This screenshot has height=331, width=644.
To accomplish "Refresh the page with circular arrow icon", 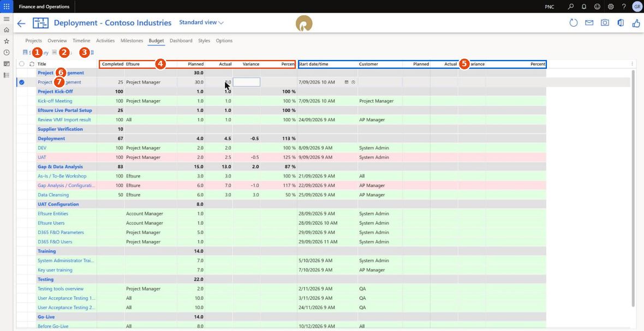I will (x=574, y=22).
